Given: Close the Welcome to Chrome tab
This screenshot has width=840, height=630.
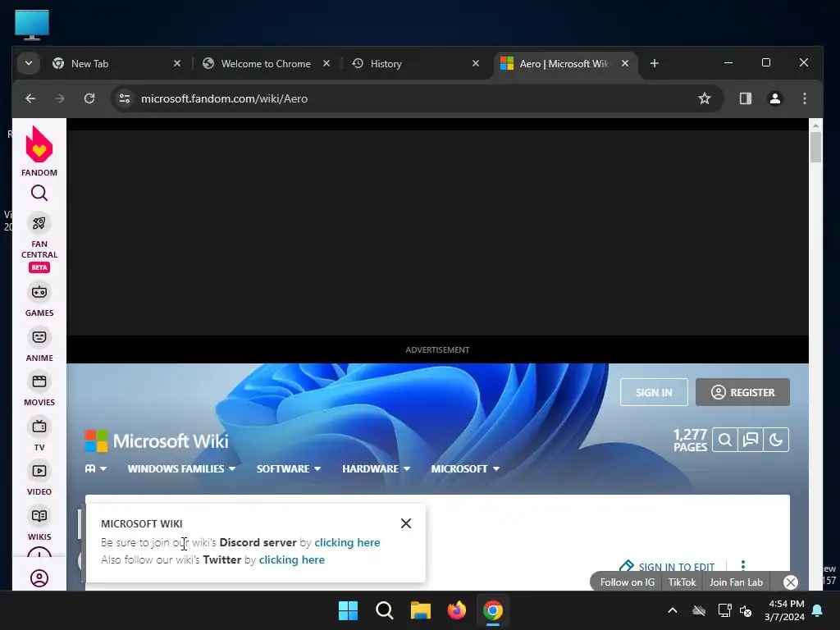Looking at the screenshot, I should pos(326,64).
